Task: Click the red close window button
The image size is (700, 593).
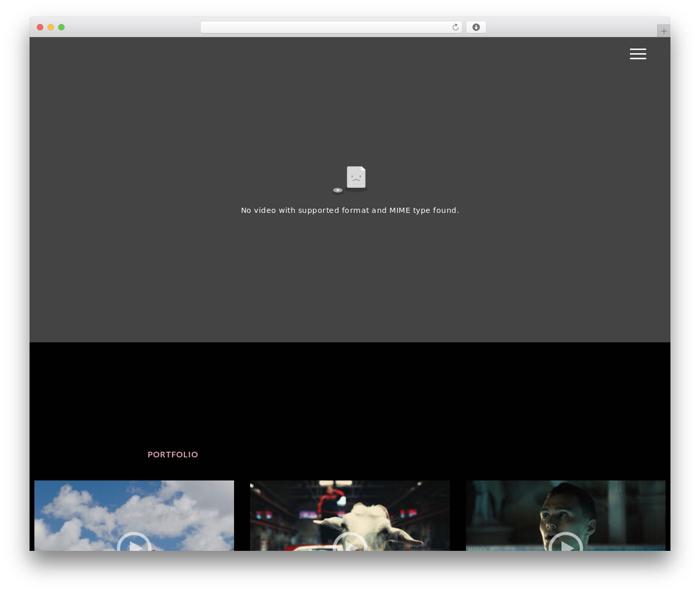Action: coord(40,27)
